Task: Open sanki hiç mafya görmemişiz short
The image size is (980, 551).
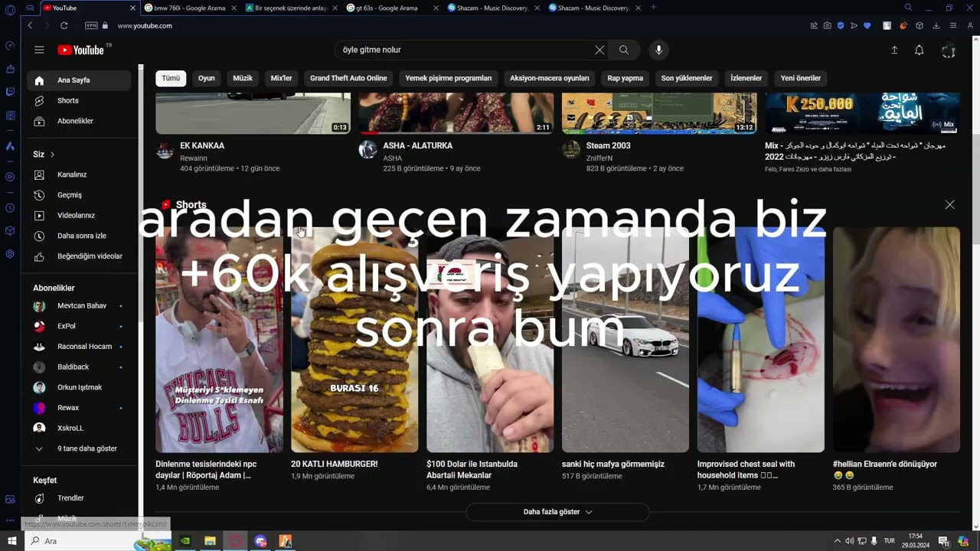Action: tap(625, 340)
